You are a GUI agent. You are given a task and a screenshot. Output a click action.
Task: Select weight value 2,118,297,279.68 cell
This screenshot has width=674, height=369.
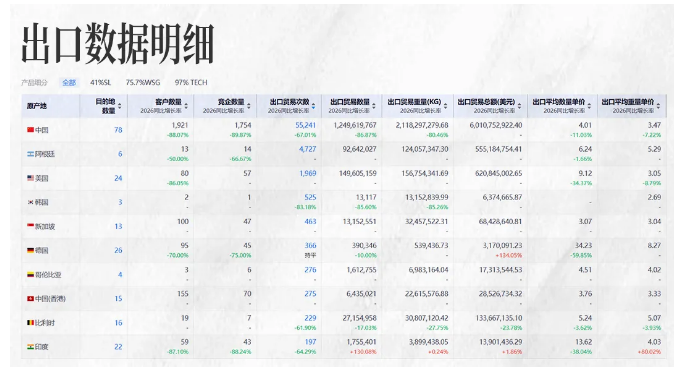click(x=422, y=125)
